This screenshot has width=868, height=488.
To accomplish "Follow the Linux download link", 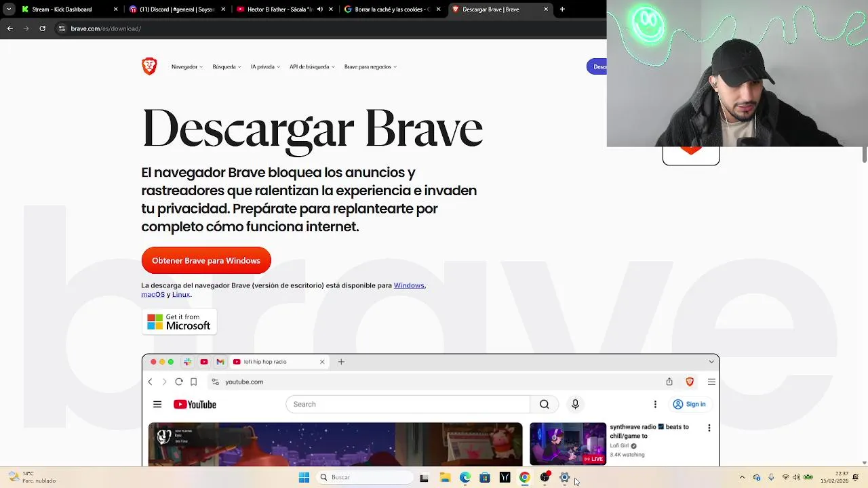I will tap(181, 294).
